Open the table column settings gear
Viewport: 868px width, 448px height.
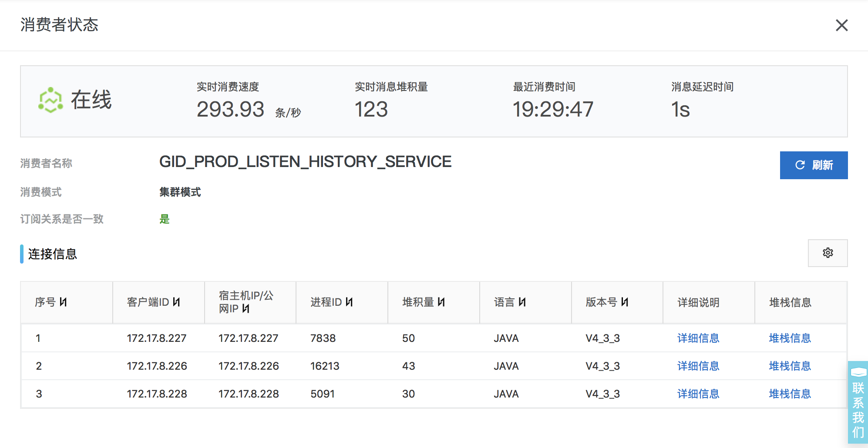[x=828, y=253]
